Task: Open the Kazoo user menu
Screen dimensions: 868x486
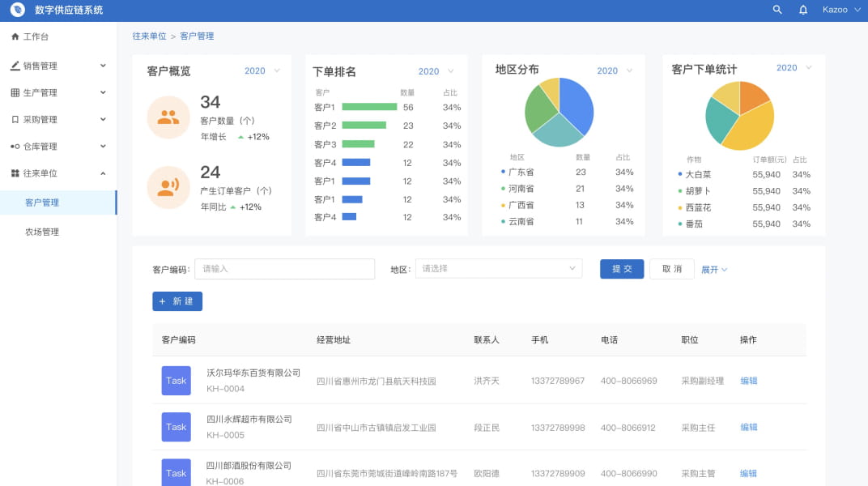Action: [841, 10]
